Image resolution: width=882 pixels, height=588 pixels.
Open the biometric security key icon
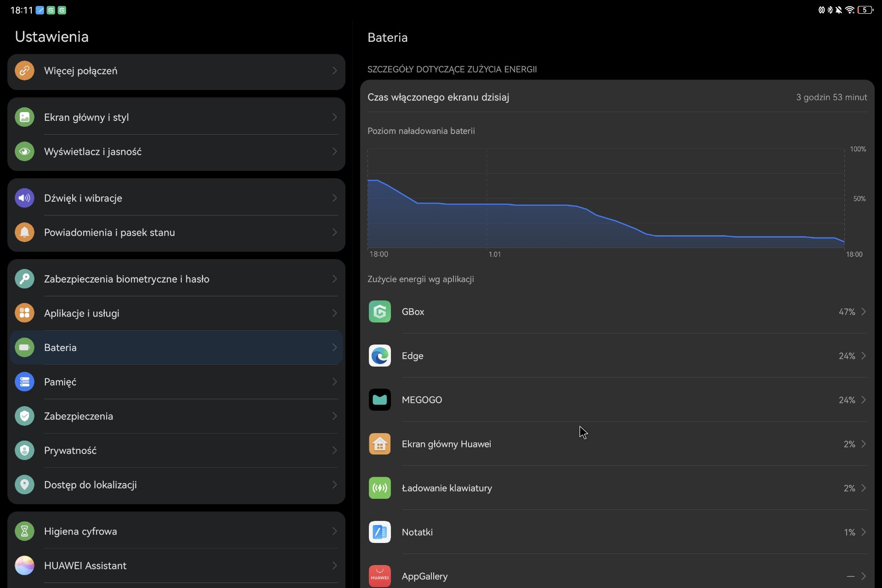24,279
